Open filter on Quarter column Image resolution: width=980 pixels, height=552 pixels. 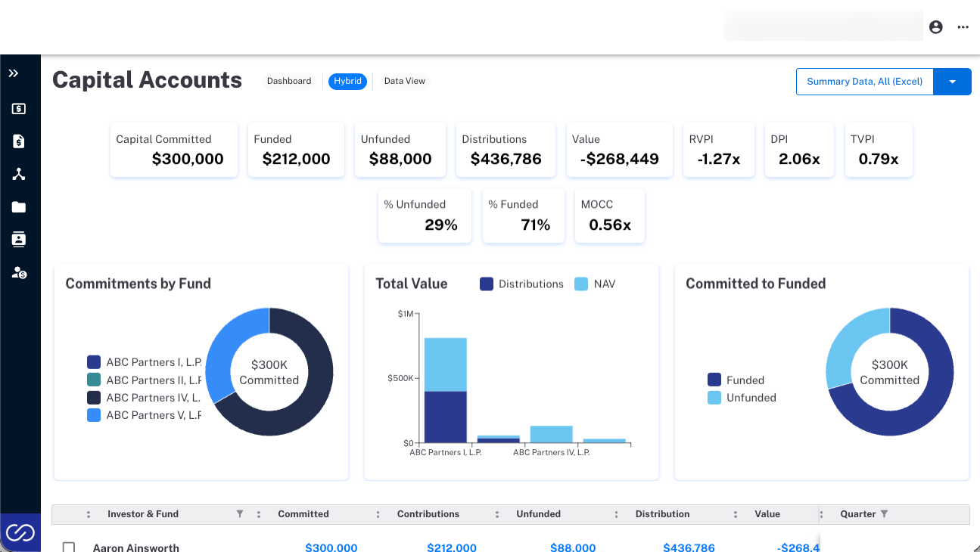click(884, 514)
